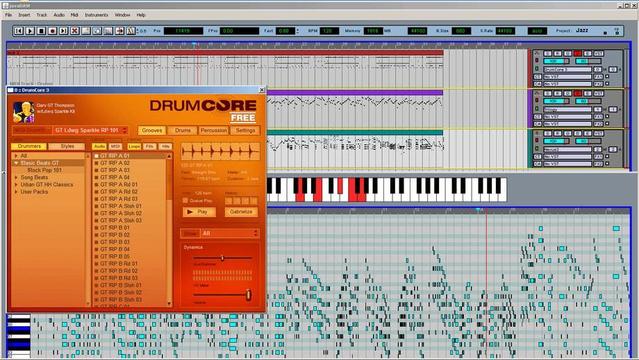
Task: Switch to the Drums tab in DrumCore
Action: [x=183, y=130]
